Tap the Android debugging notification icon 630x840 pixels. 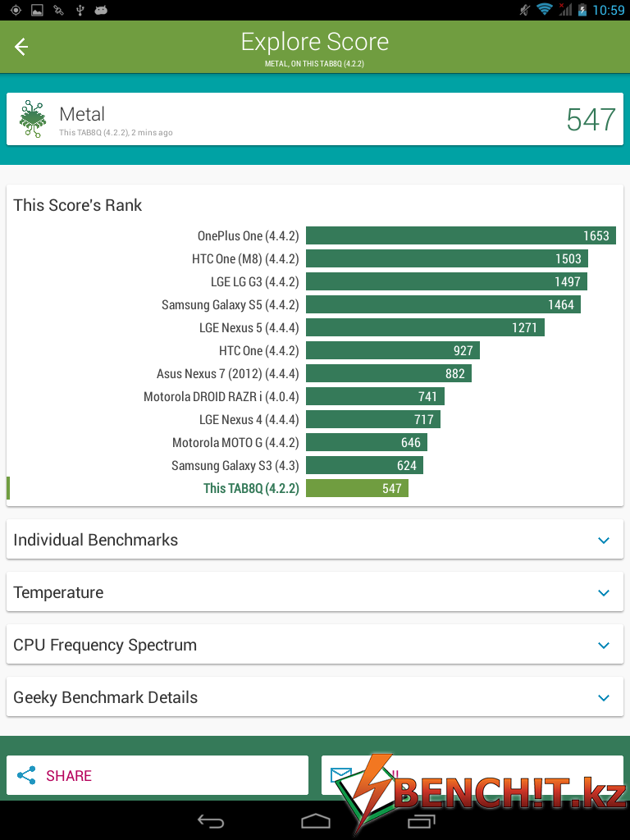tap(101, 10)
